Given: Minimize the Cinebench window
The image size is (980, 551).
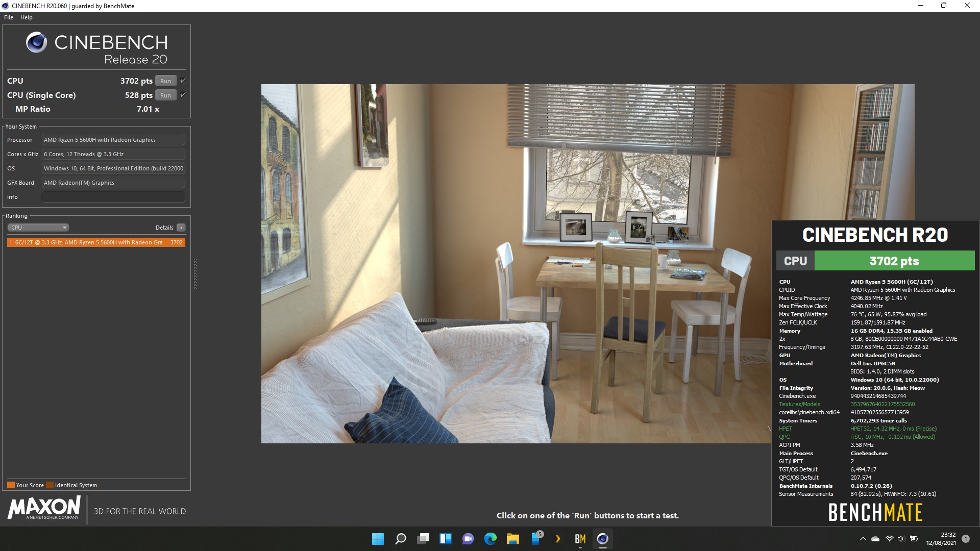Looking at the screenshot, I should (x=921, y=6).
